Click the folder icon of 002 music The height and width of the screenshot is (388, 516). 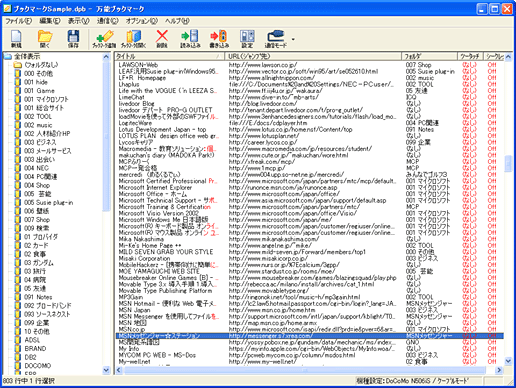(x=18, y=125)
